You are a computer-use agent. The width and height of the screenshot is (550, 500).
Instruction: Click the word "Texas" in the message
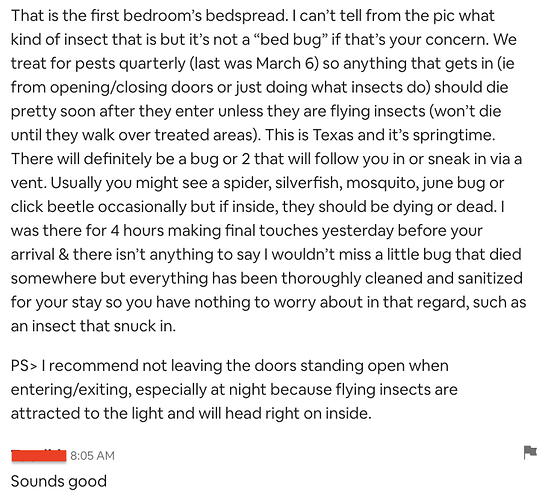tap(333, 135)
